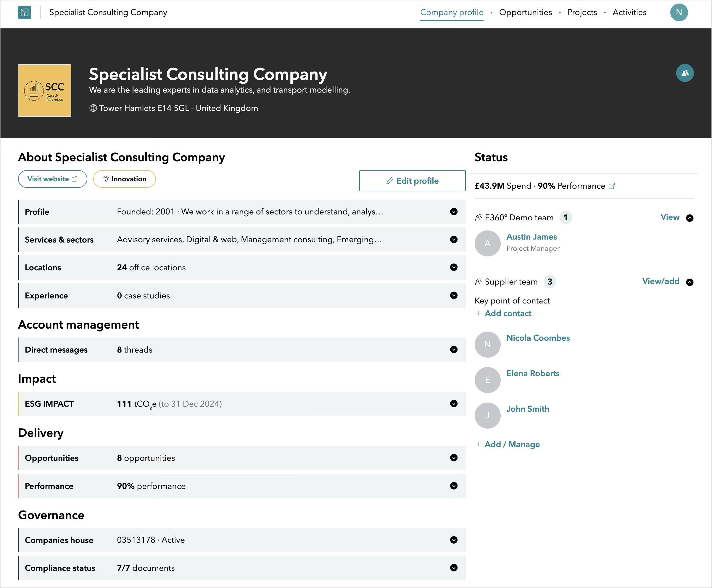Click Elena Roberts avatar circle
712x588 pixels.
(487, 380)
